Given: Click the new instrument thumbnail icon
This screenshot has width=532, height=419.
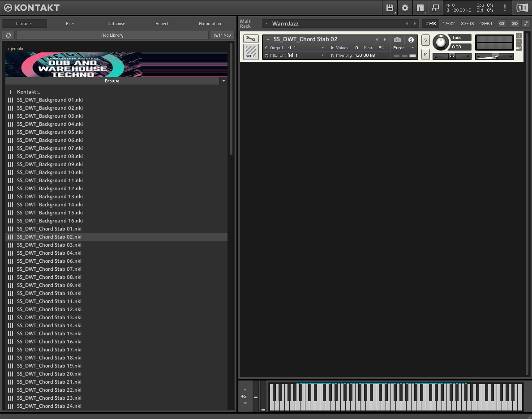Looking at the screenshot, I should tap(251, 51).
